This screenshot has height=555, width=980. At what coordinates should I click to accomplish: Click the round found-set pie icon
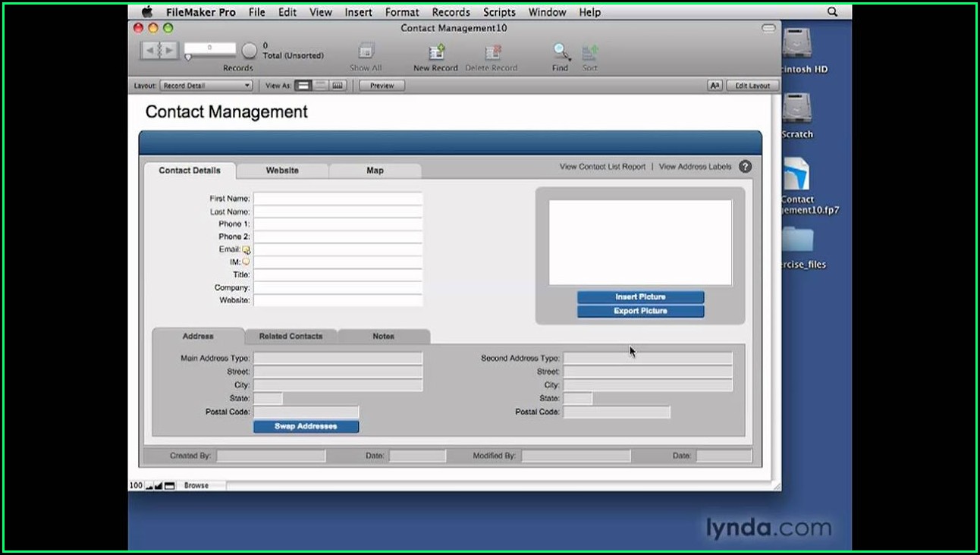point(249,51)
